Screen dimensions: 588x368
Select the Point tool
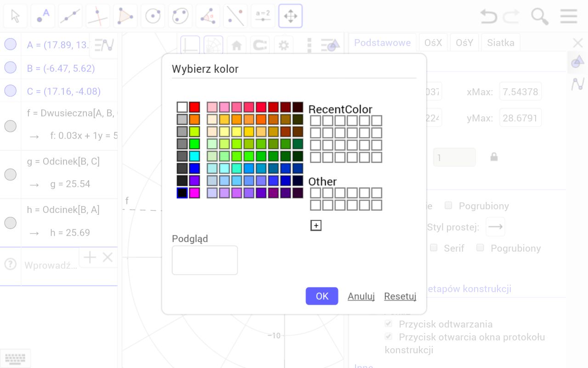pyautogui.click(x=43, y=16)
